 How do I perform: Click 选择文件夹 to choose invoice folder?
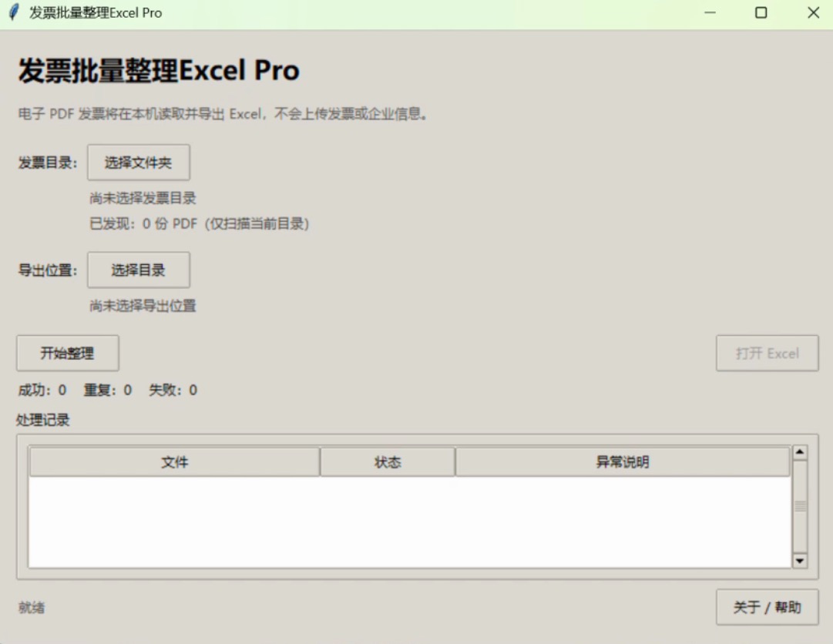139,163
